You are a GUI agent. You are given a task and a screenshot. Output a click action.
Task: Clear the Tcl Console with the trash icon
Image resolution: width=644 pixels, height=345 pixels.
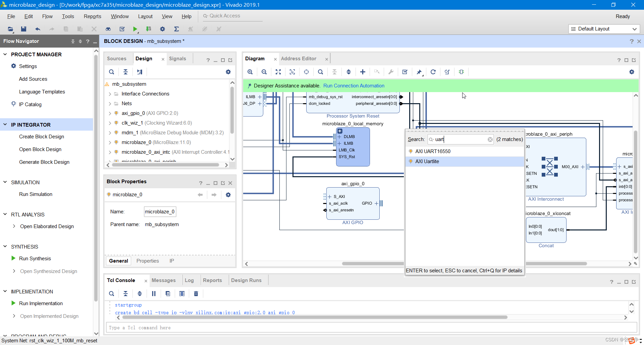[x=196, y=293]
